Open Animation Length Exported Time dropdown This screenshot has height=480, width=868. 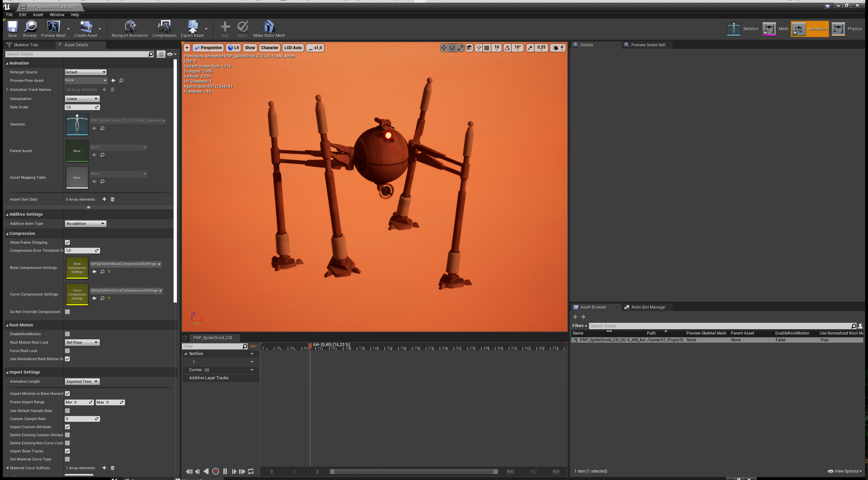82,381
